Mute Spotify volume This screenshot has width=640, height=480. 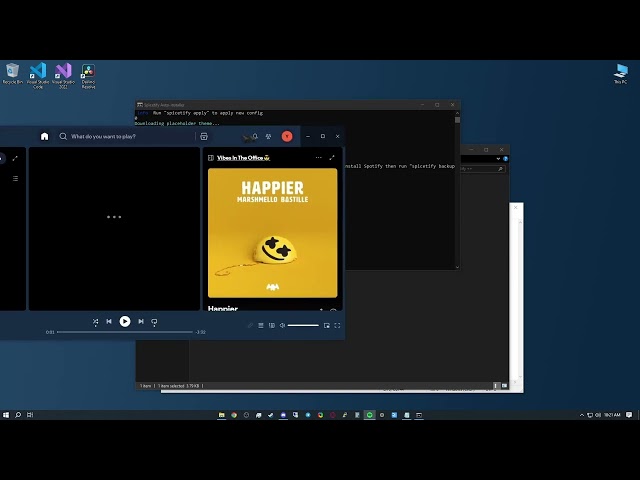(x=282, y=325)
